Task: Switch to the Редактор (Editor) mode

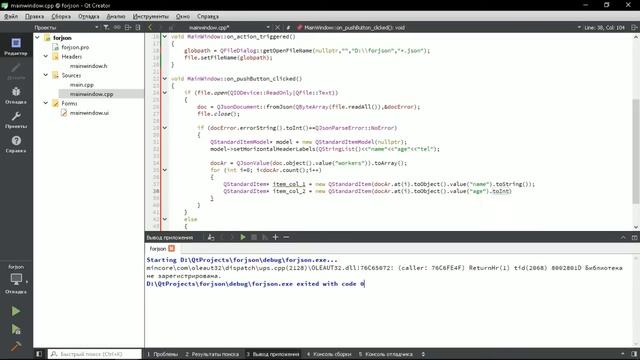Action: click(x=16, y=46)
